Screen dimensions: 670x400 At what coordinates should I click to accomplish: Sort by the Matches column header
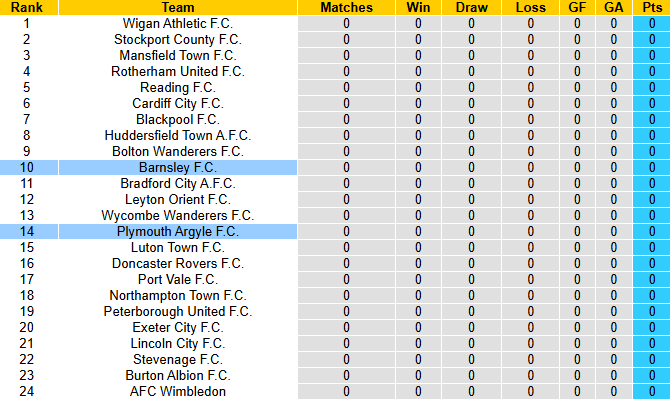[x=346, y=7]
